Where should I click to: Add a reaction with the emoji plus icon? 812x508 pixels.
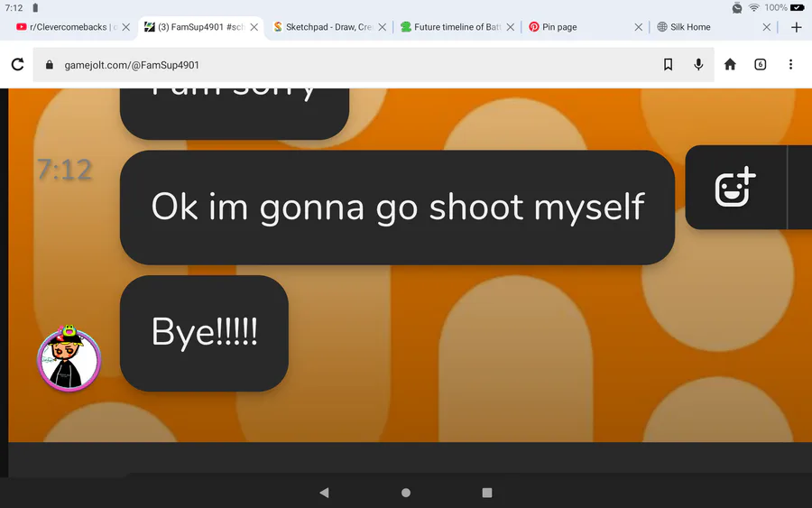point(735,187)
